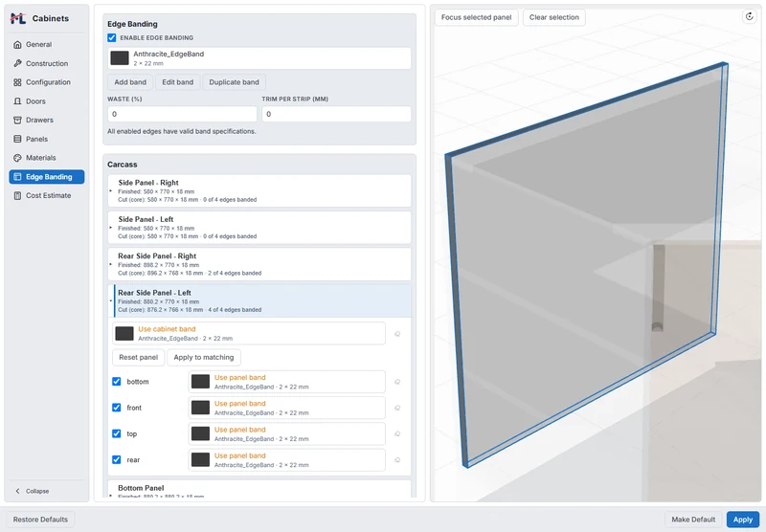Click the top edge band color swatch

point(200,433)
